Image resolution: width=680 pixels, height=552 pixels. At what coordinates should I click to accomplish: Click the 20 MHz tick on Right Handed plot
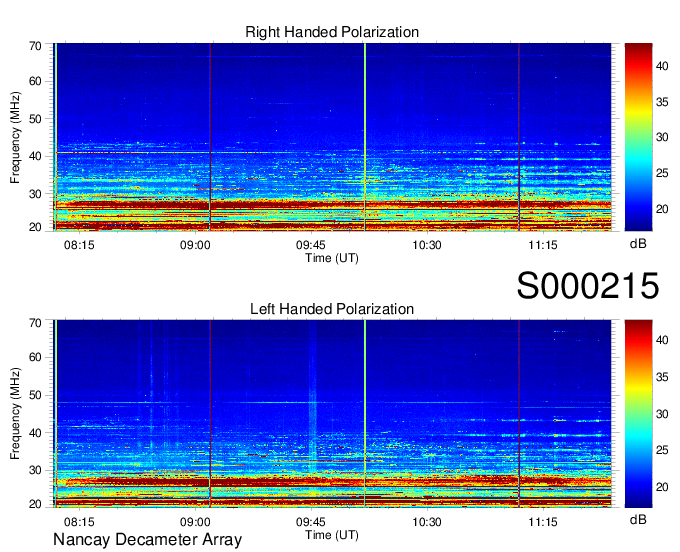[x=36, y=227]
